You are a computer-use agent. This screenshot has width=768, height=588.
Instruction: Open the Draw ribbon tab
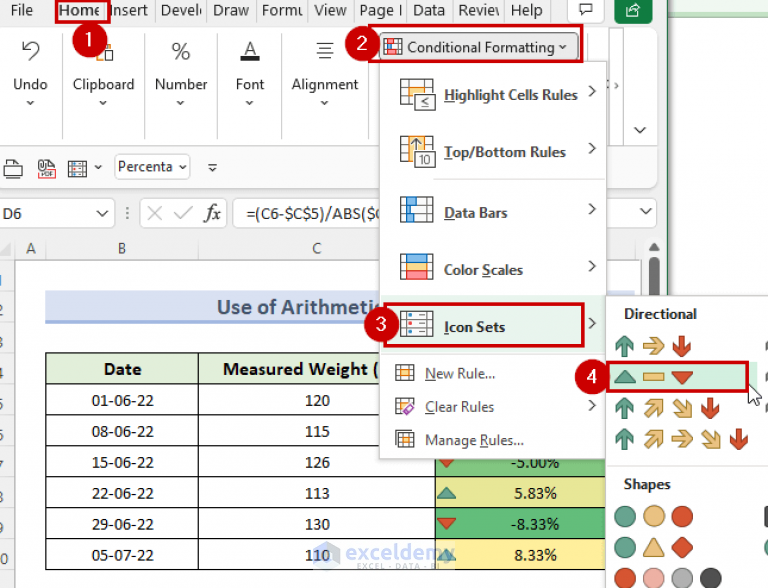[231, 10]
